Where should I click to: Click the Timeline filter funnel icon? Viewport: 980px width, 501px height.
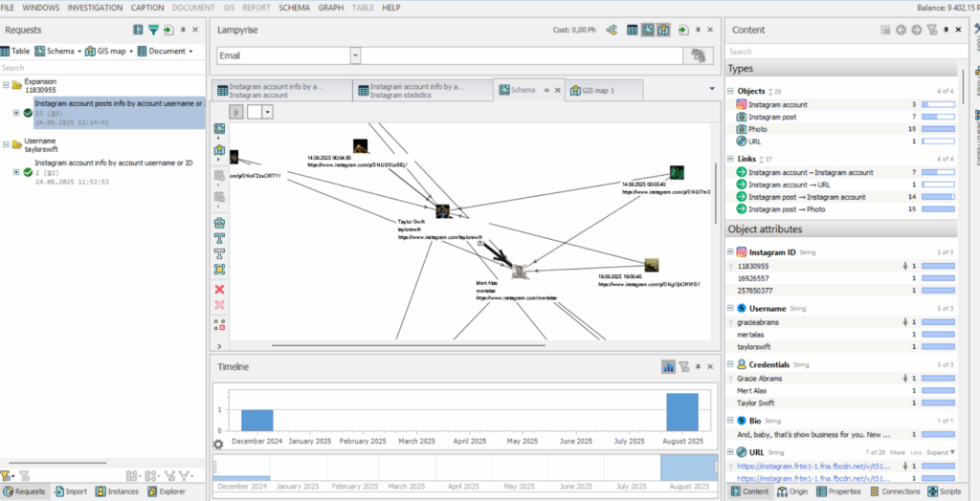point(684,367)
